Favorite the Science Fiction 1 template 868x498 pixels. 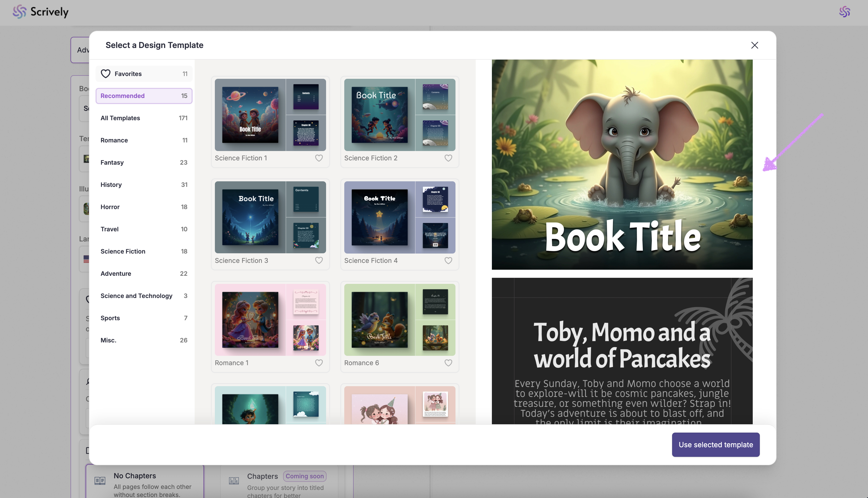[x=319, y=158]
